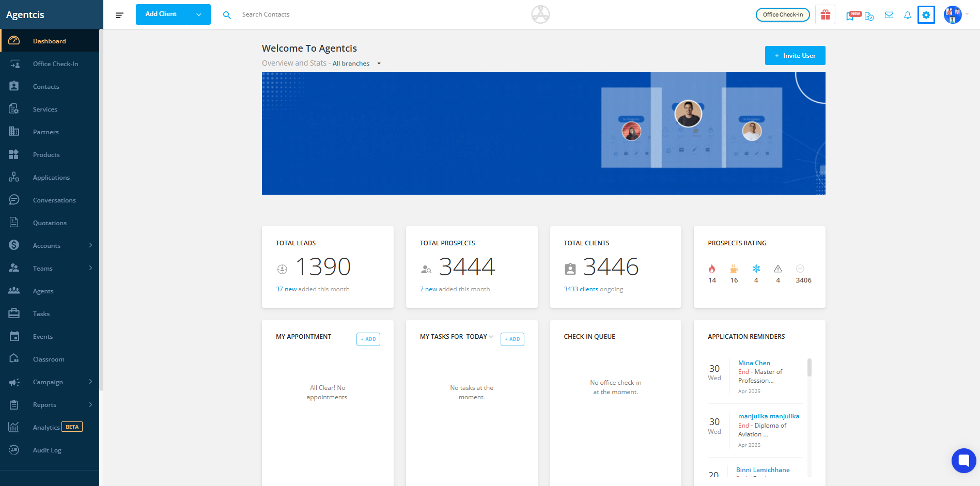Expand the Accounts submenu chevron

[90, 245]
